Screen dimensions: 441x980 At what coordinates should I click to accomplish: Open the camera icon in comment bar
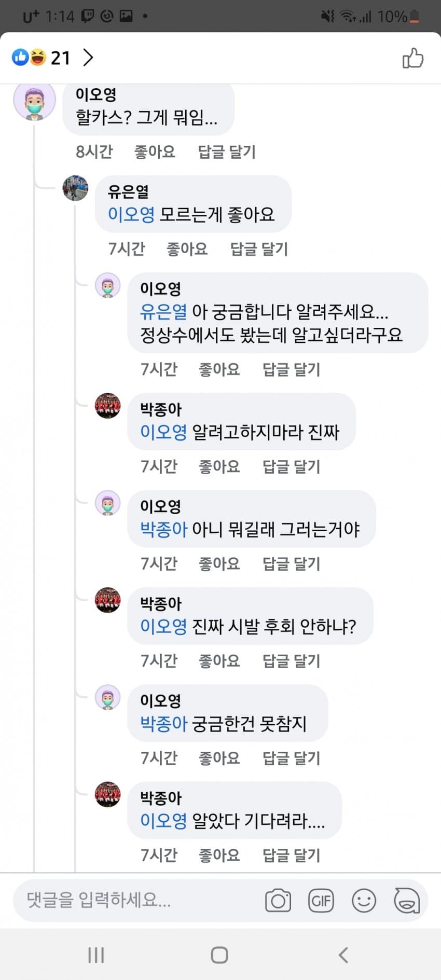coord(278,900)
